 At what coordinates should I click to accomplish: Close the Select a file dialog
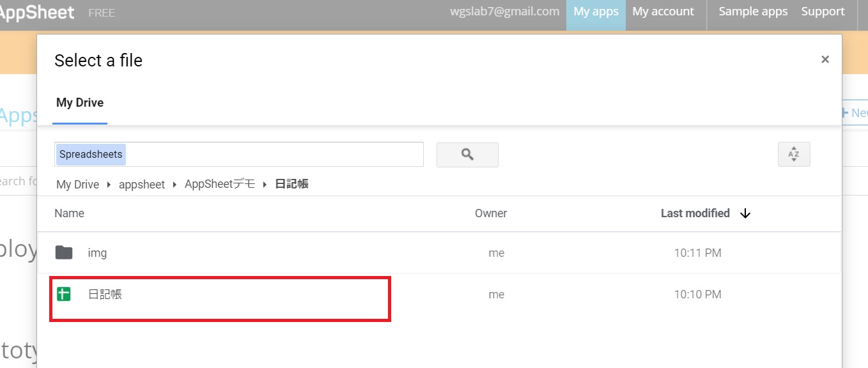[x=825, y=59]
